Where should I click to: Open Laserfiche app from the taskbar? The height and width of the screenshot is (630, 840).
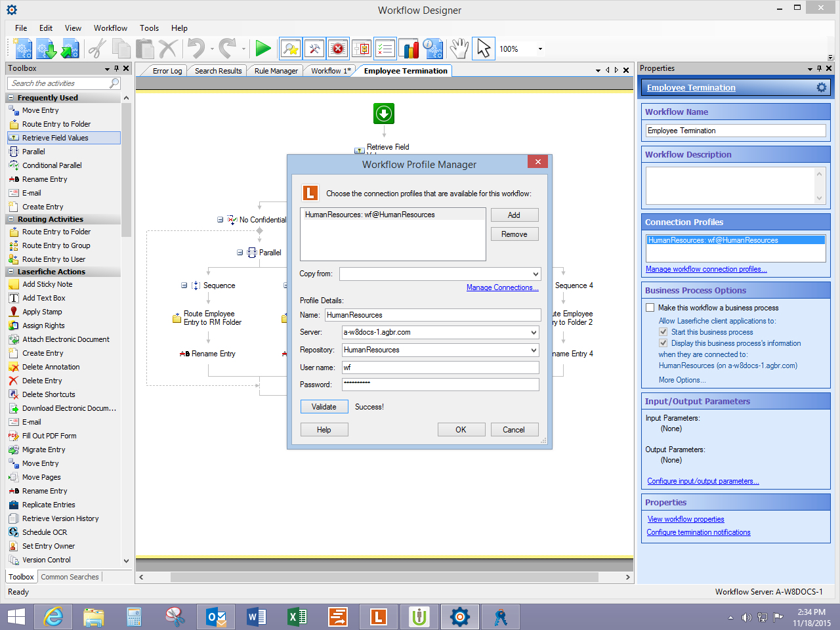point(378,617)
